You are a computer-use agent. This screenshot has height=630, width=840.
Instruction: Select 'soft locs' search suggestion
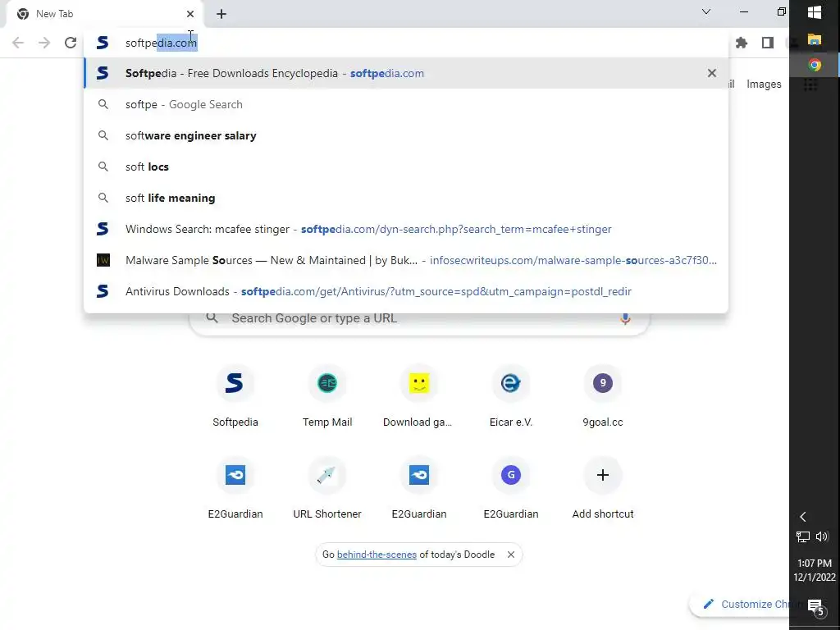pos(406,167)
